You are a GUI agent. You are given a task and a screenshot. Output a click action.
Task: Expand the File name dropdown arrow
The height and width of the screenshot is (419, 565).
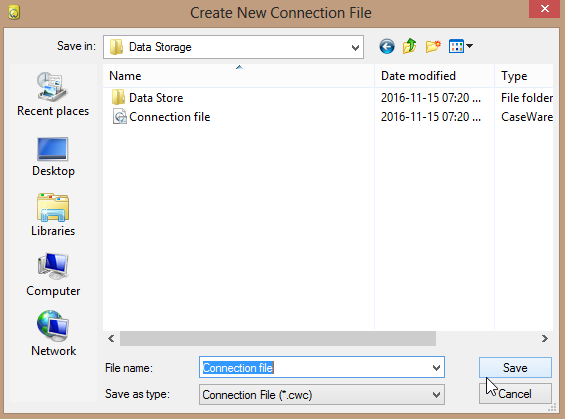coord(436,368)
